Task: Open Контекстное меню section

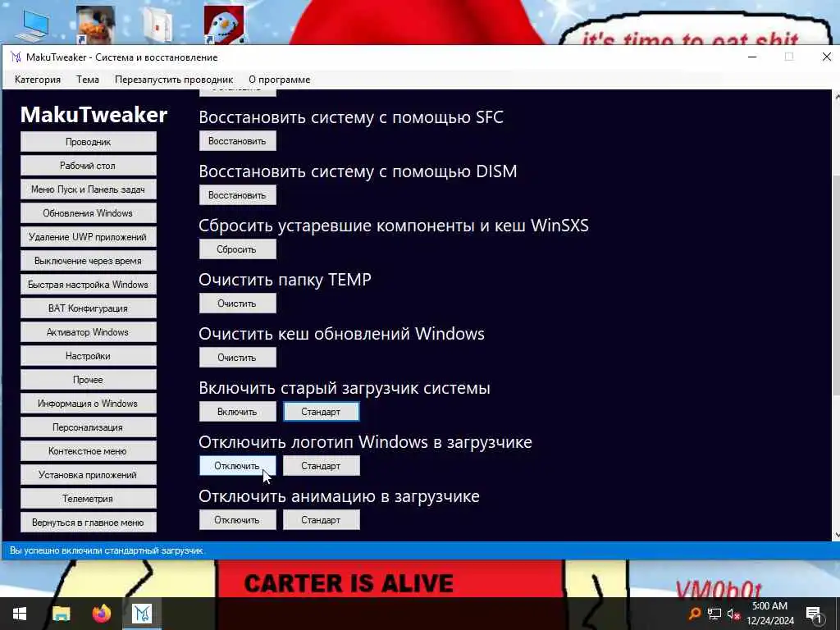Action: pos(89,451)
